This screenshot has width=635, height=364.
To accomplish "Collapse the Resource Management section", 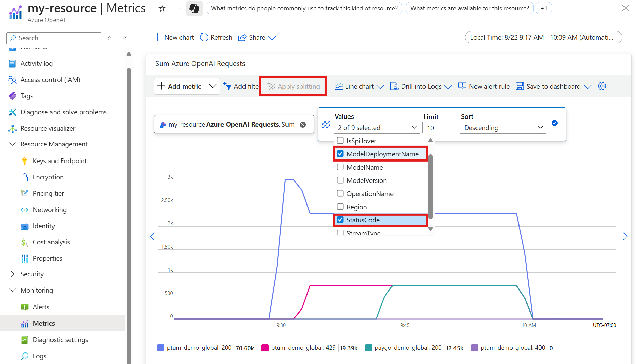I will (x=13, y=144).
